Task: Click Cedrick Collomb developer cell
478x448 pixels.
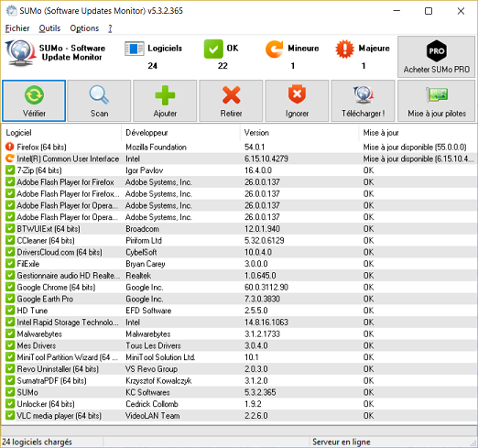Action: coord(152,404)
